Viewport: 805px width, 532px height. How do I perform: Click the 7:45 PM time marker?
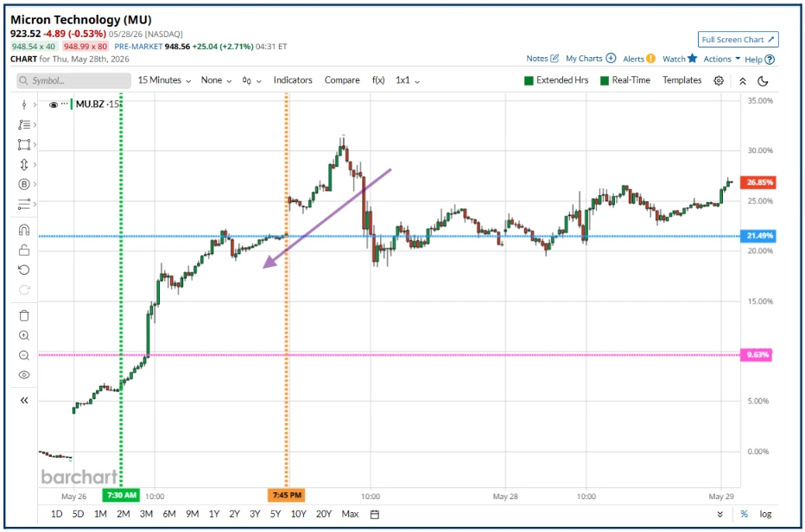(x=287, y=495)
